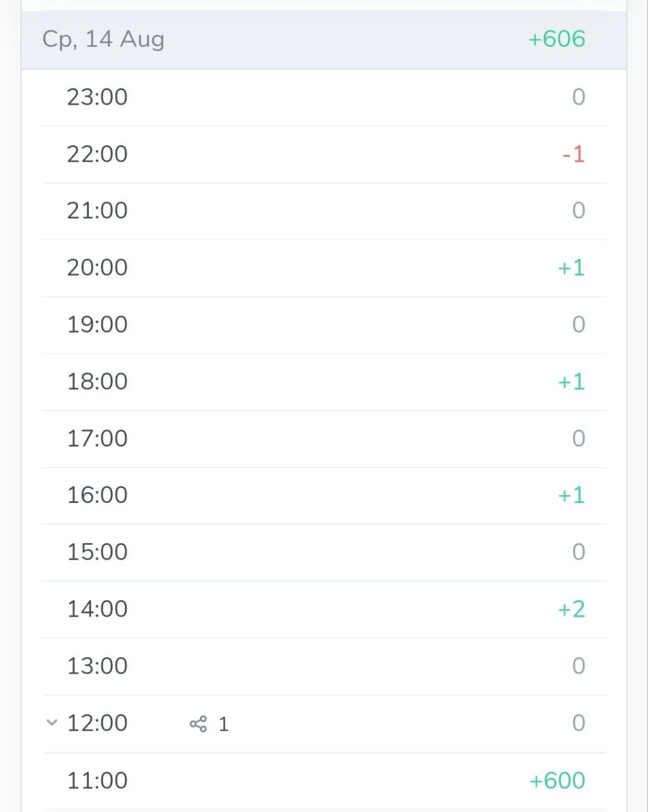Click the +2 value at 14:00

[x=571, y=610]
